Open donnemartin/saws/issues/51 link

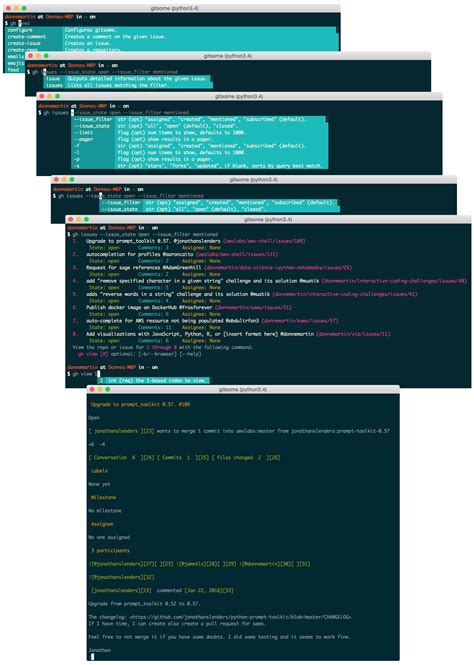tap(254, 307)
